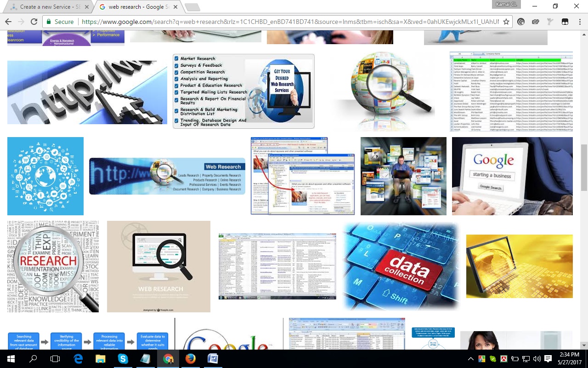Click the green checkmark tray icon
Screen dimensions: 588x368
coord(493,359)
